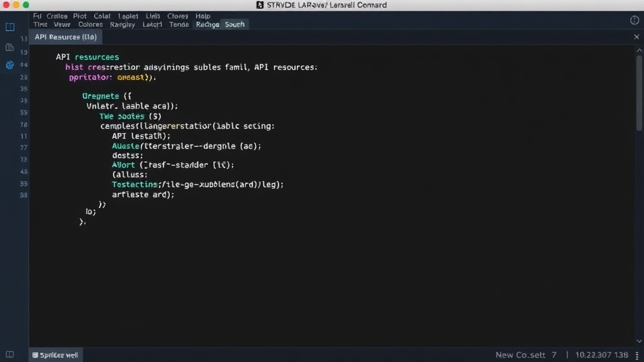
Task: Click the Tende toolbar item
Action: 179,25
